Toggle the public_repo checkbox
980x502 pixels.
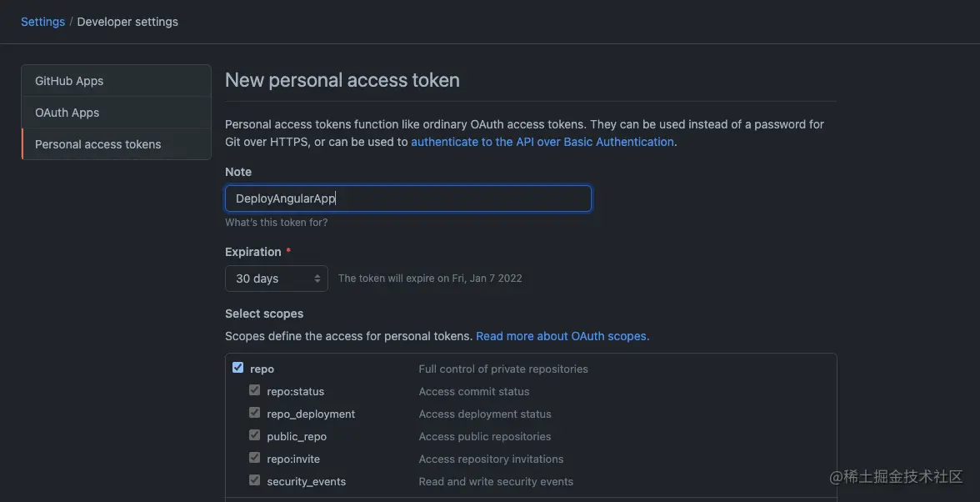pos(255,435)
